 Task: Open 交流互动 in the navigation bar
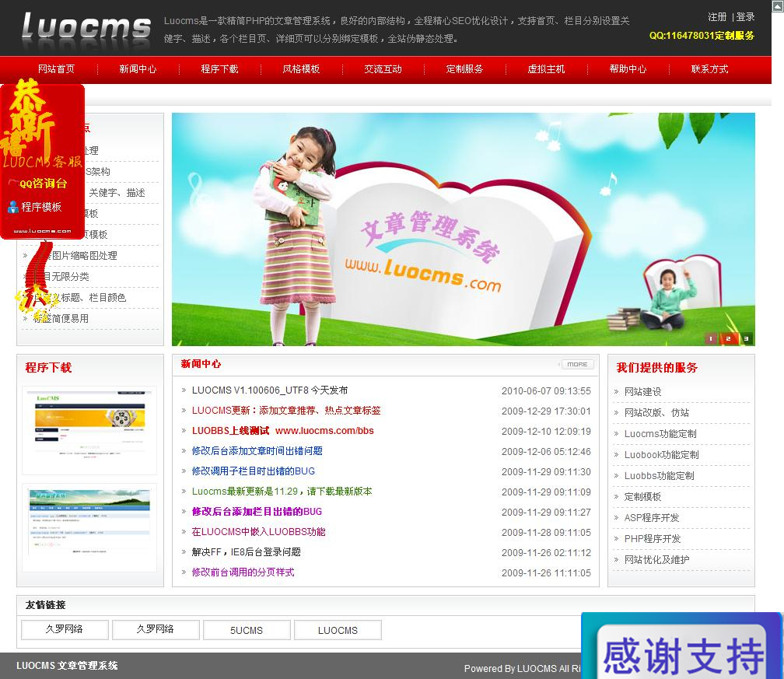coord(383,69)
